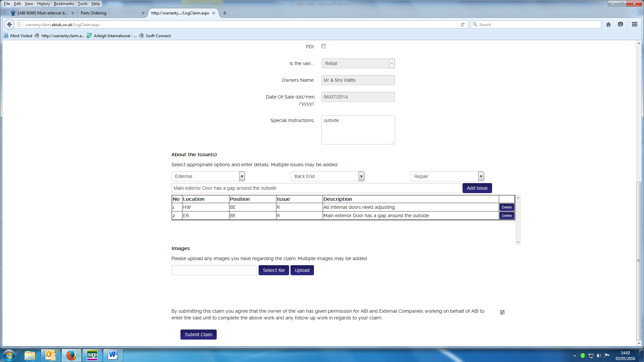Reload the page with refresh icon
Screen dimensions: 644x362
[x=463, y=24]
